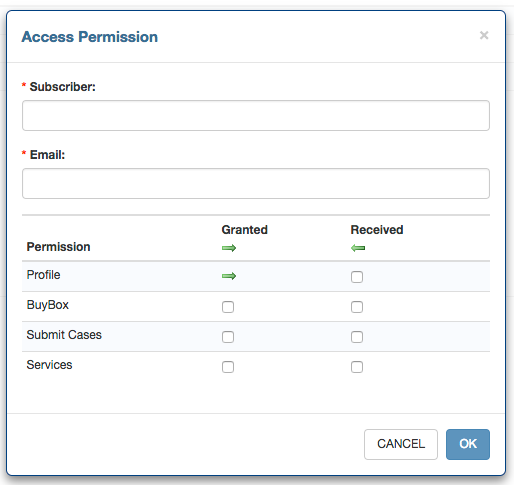Check the Profile Received checkbox
This screenshot has width=514, height=485.
[357, 277]
